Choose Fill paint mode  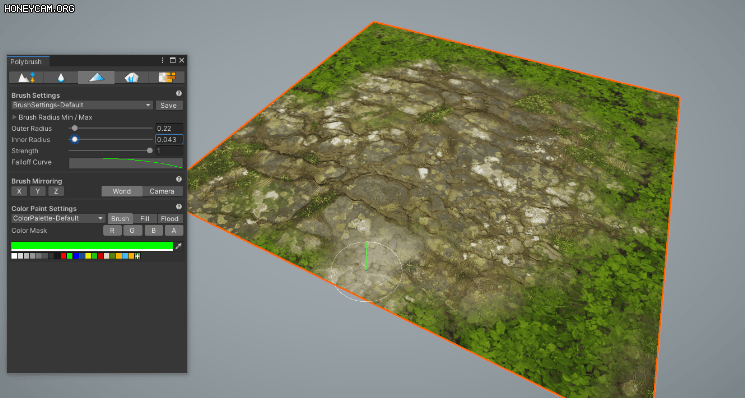pyautogui.click(x=145, y=218)
